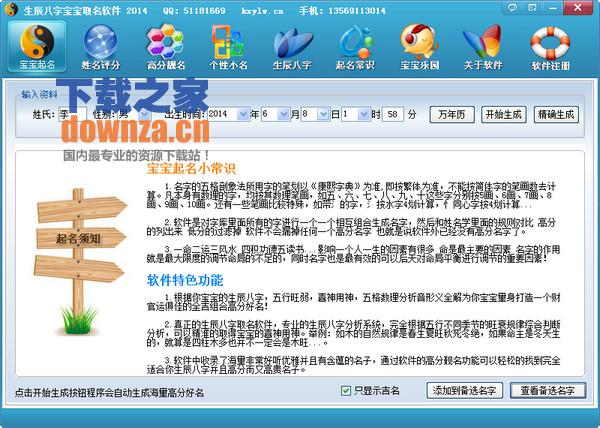Open the 软件注册 lifebuoy icon
Screen dimensions: 600x428
[550, 47]
